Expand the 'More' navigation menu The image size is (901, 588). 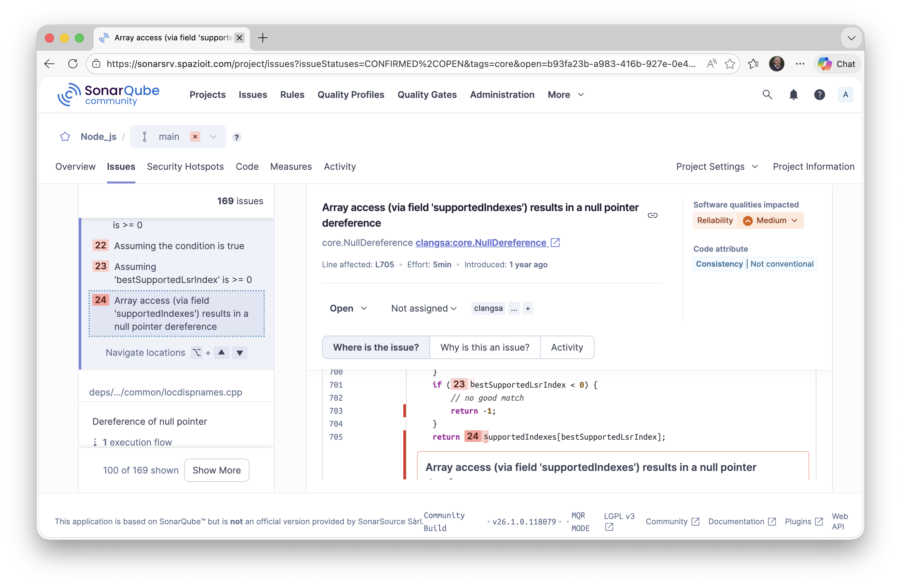565,95
